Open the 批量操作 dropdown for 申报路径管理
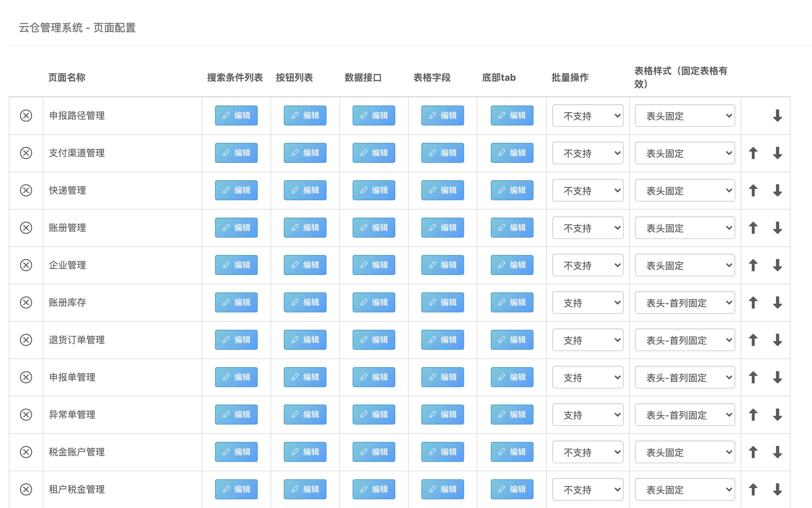This screenshot has height=508, width=812. pos(588,116)
